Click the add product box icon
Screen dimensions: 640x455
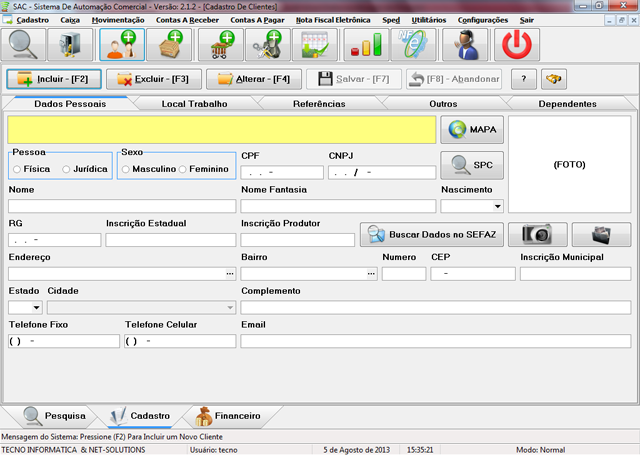[169, 45]
